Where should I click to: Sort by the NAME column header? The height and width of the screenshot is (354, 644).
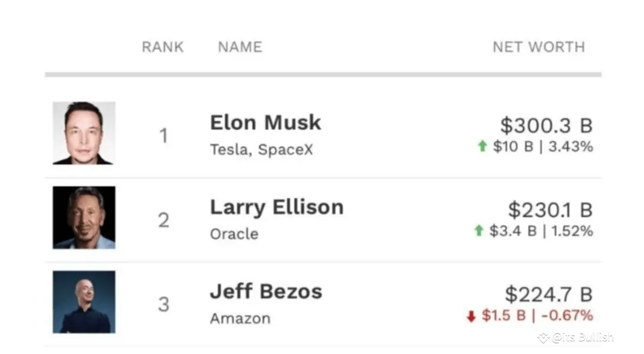pyautogui.click(x=240, y=47)
